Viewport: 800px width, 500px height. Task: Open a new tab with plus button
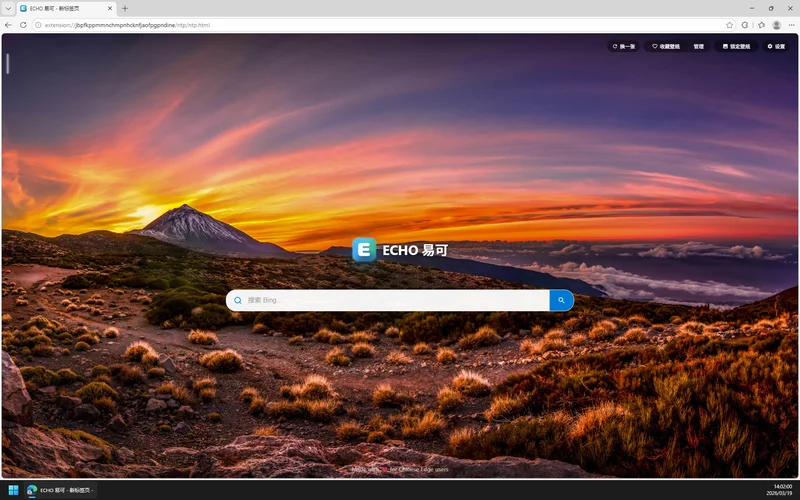125,8
